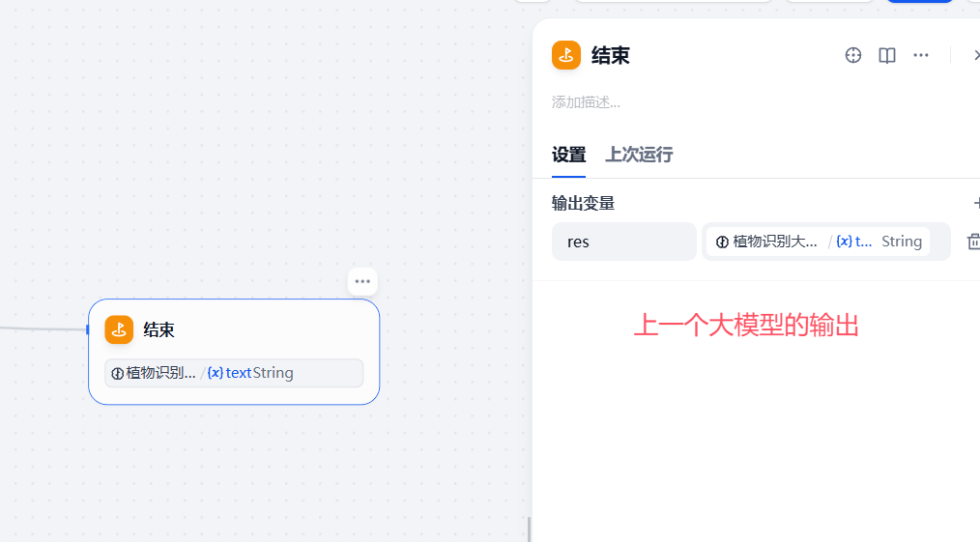Open the panel's three-dot more menu
Viewport: 980px width, 542px height.
(x=921, y=55)
